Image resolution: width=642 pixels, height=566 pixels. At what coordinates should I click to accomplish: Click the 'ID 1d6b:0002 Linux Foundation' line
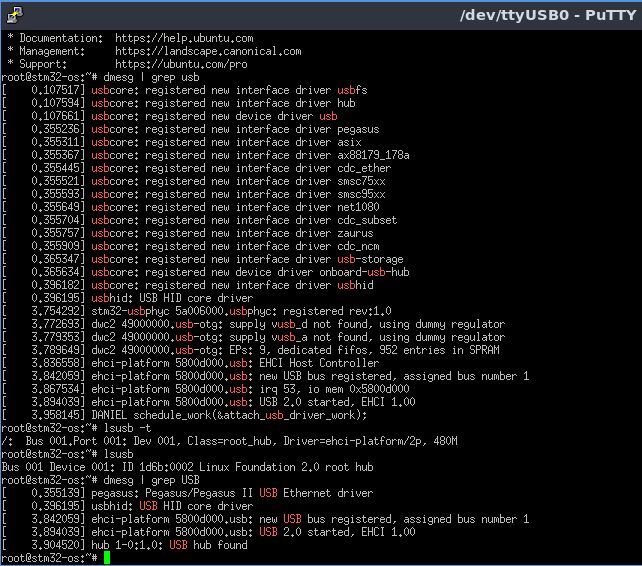click(188, 467)
